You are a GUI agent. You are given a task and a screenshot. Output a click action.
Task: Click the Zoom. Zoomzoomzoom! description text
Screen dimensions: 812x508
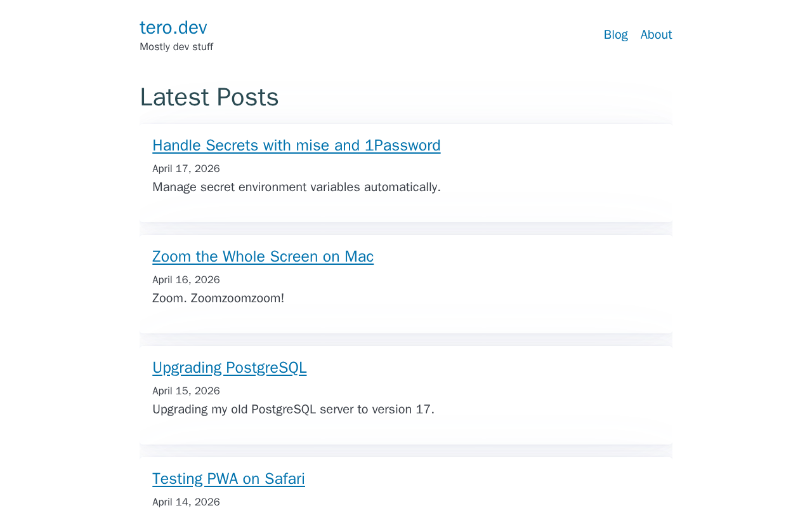click(218, 298)
